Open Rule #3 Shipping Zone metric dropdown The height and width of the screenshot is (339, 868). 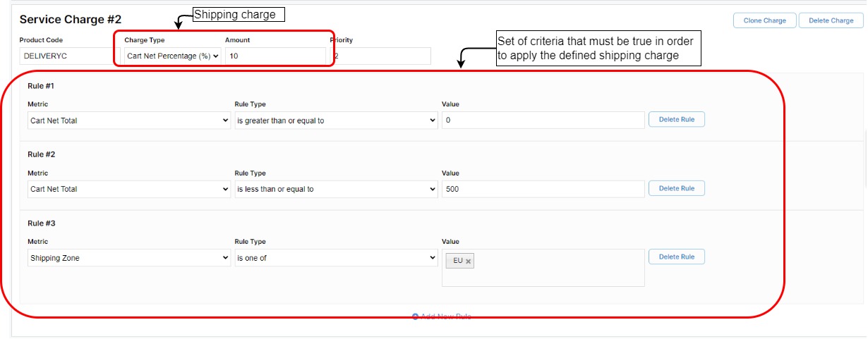click(129, 258)
